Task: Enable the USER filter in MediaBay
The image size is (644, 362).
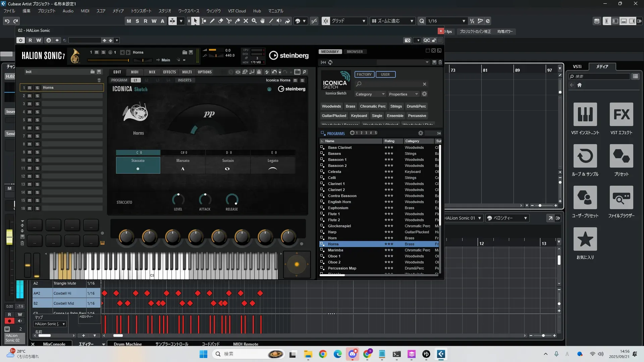Action: click(x=385, y=74)
